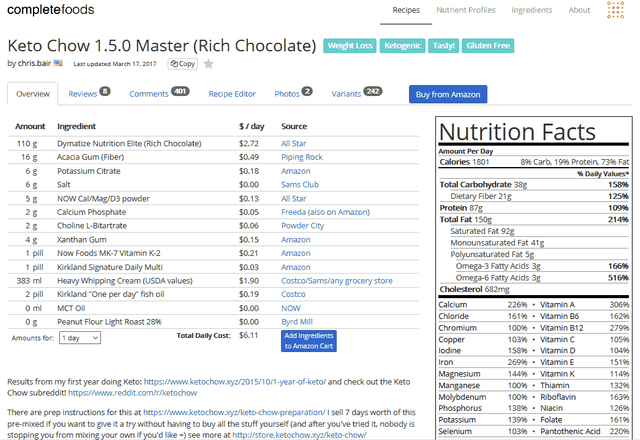Open the Ingredients navigation item
The image size is (640, 440).
coord(531,10)
